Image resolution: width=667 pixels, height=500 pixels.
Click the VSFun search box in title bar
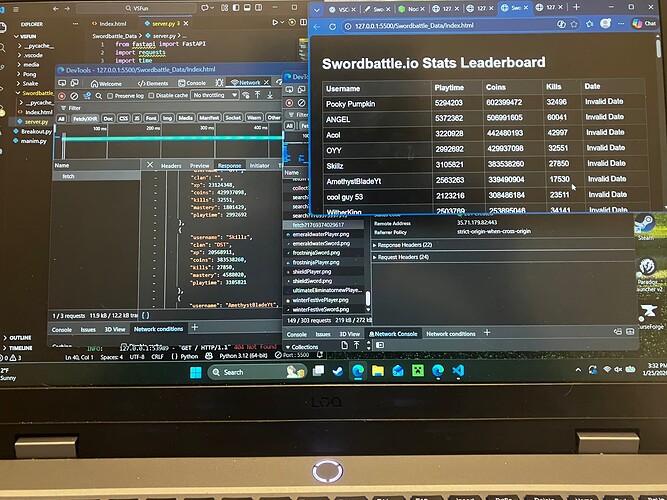coord(136,9)
